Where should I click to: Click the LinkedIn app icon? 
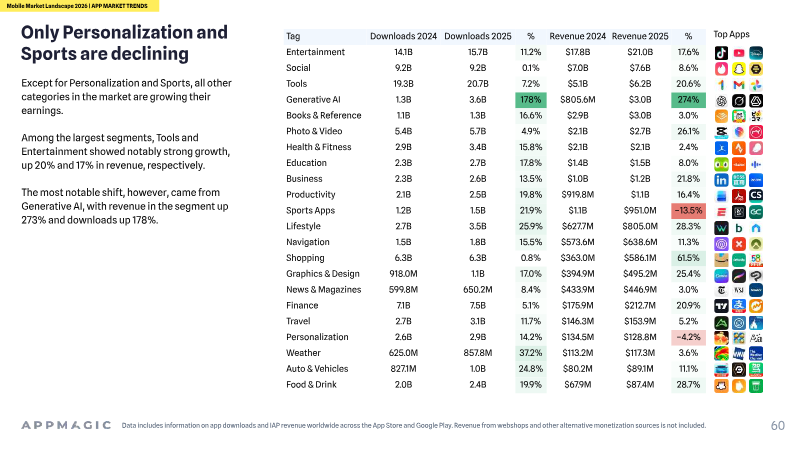721,180
